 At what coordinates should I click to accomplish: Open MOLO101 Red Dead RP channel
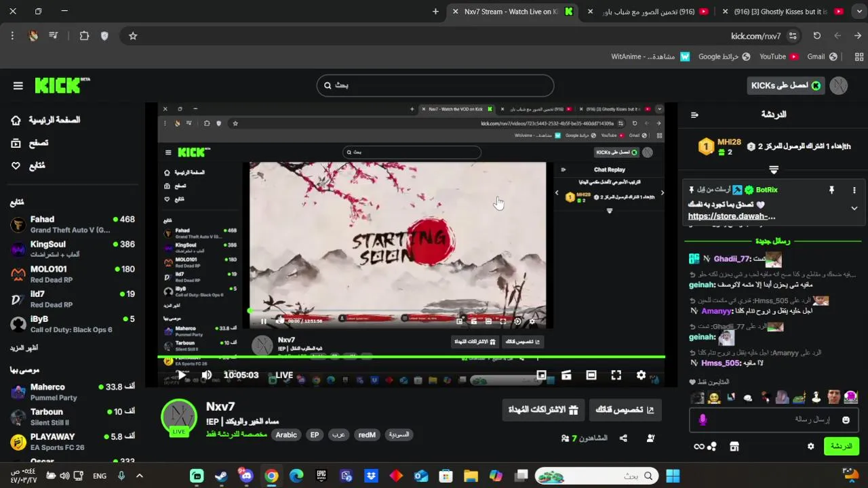(73, 274)
